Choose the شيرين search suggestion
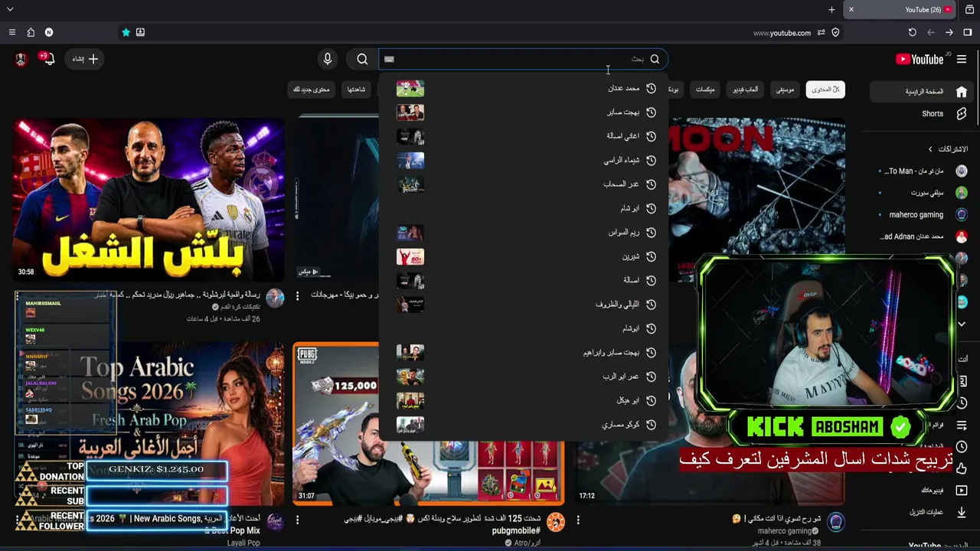This screenshot has width=980, height=551. (x=523, y=256)
